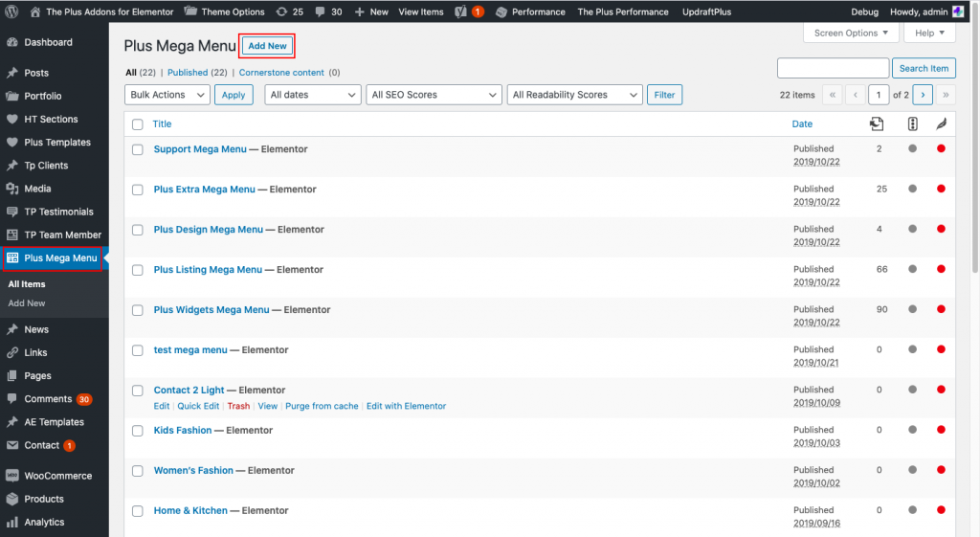Open the Bulk Actions dropdown
Screen dimensions: 980x537
tap(167, 95)
